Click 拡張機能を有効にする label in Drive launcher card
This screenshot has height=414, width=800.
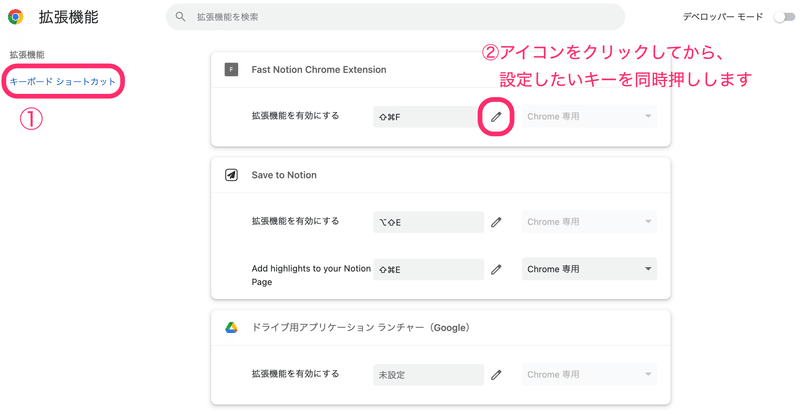295,374
